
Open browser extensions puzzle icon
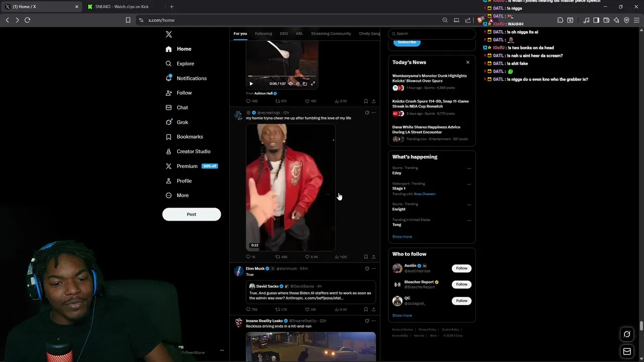tap(560, 20)
